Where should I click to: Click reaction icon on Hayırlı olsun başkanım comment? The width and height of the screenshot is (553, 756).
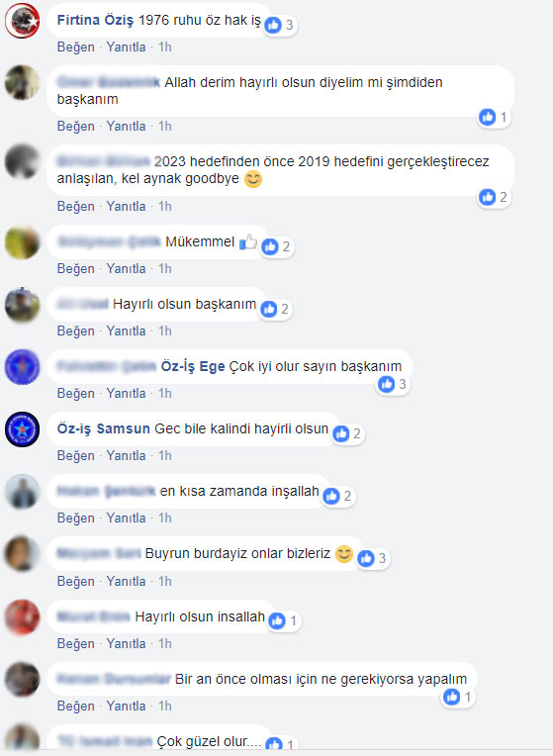(268, 309)
